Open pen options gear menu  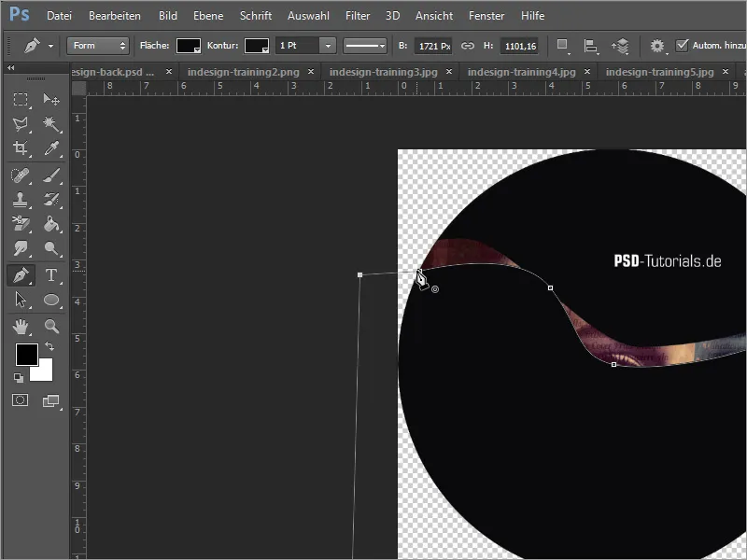point(657,46)
